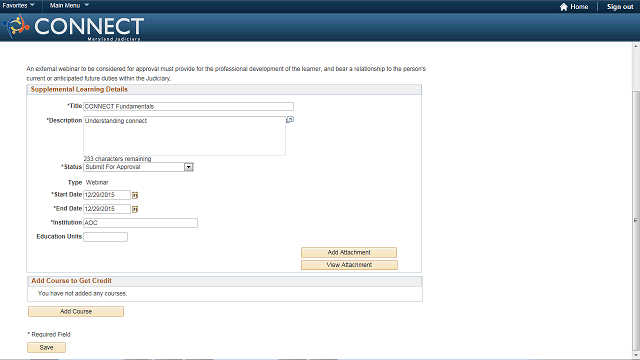640x360 pixels.
Task: Click the End Date text field
Action: [107, 209]
